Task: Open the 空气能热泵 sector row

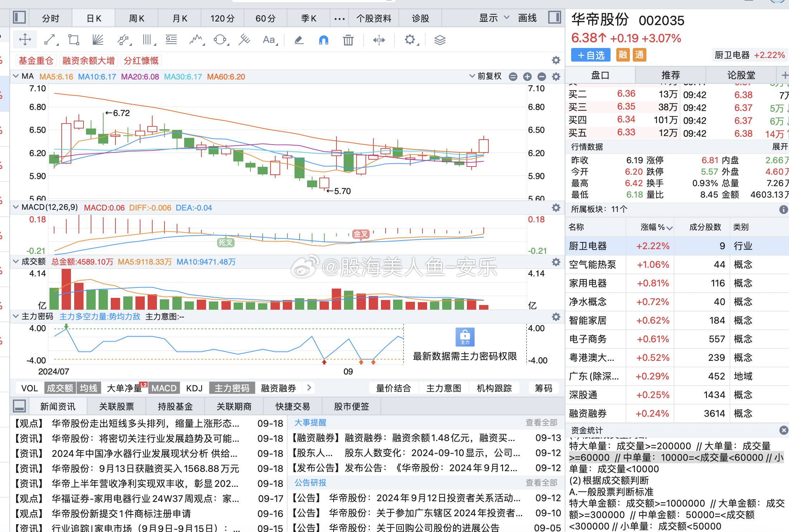Action: (677, 265)
